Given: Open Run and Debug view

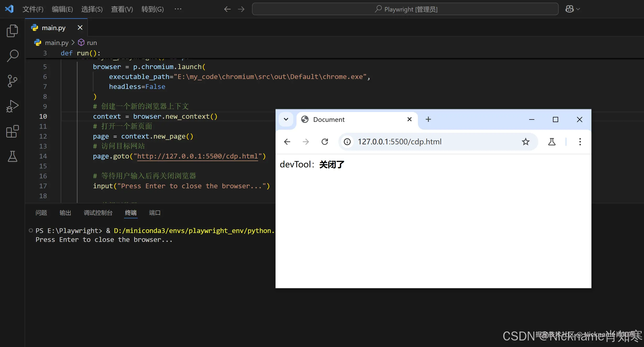Looking at the screenshot, I should (x=12, y=106).
